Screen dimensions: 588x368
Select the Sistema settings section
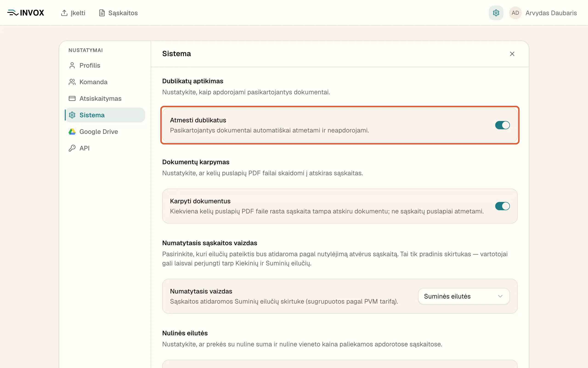105,115
